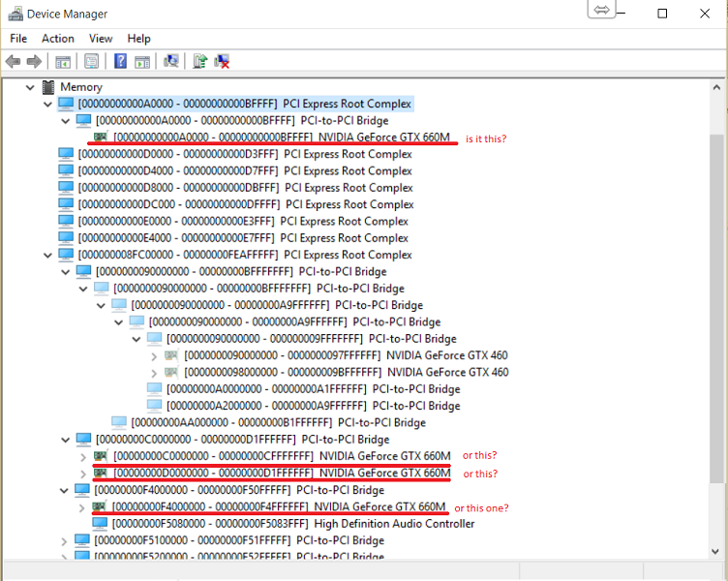Click the graphics card icon for GTX 660M A0000 row
This screenshot has height=581, width=728.
tap(101, 137)
